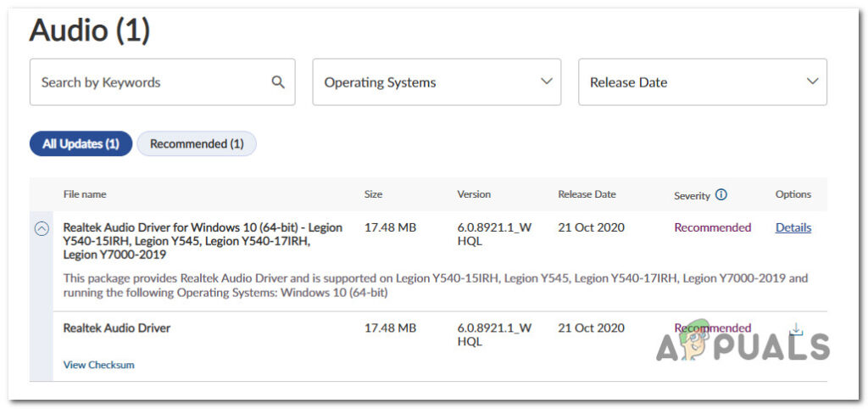Click the Recommended severity beside the Details link

coord(712,227)
